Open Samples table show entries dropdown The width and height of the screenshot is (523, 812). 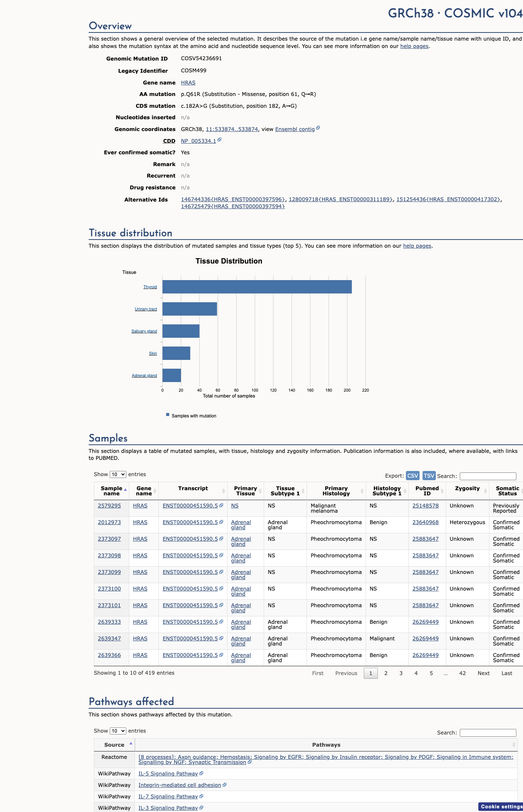118,474
